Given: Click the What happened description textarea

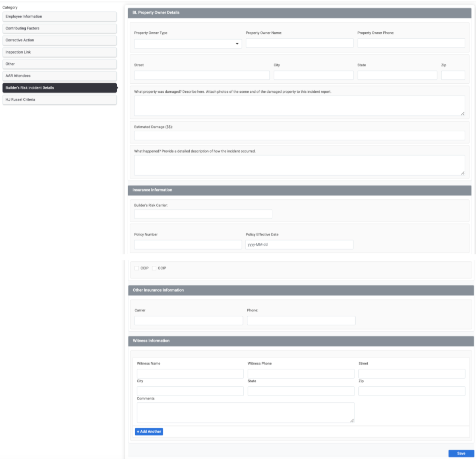Looking at the screenshot, I should pos(300,165).
